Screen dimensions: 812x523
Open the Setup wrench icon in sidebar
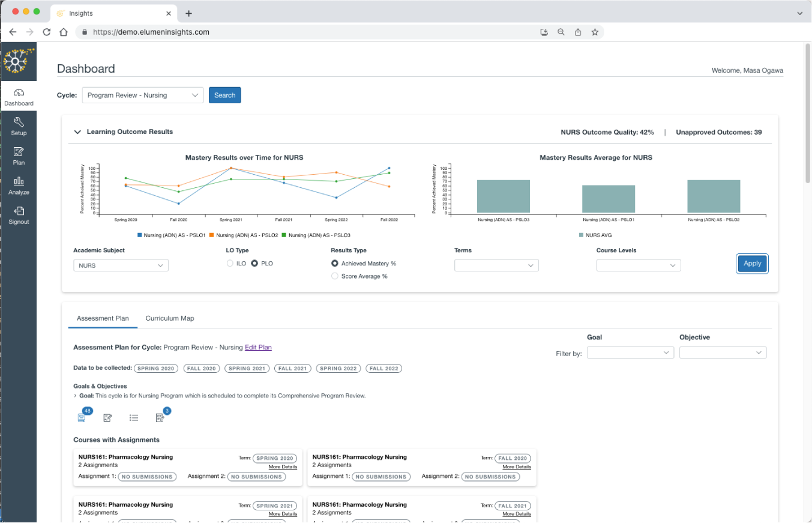(19, 122)
